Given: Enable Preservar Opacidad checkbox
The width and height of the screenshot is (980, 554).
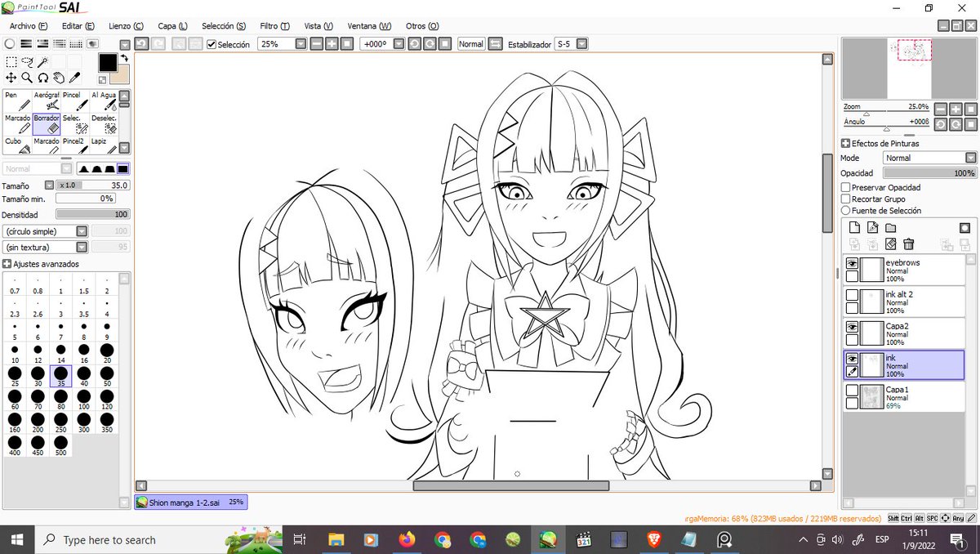Looking at the screenshot, I should 846,187.
